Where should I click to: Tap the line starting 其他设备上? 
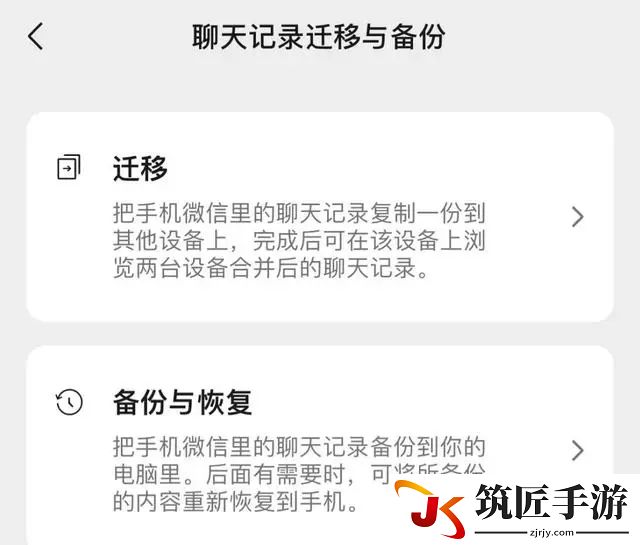(299, 241)
